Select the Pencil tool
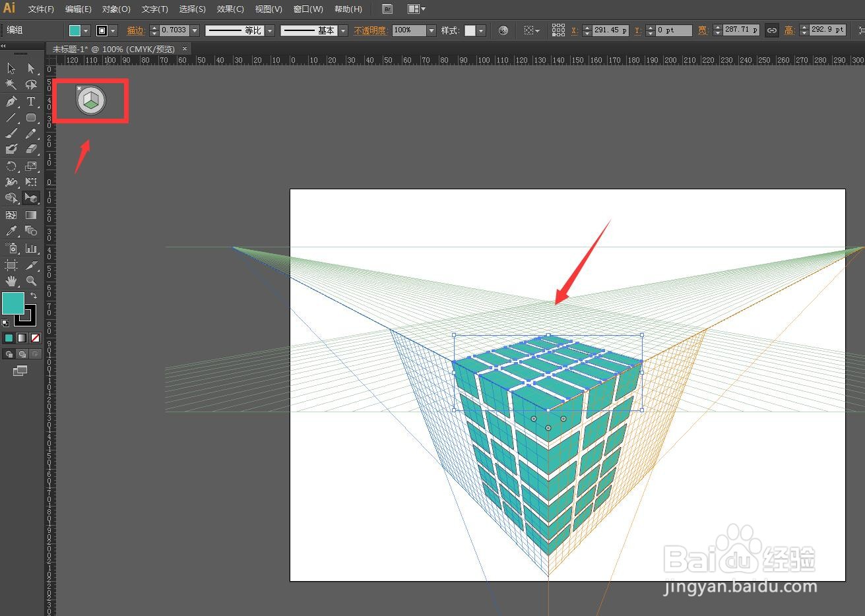 click(x=31, y=133)
